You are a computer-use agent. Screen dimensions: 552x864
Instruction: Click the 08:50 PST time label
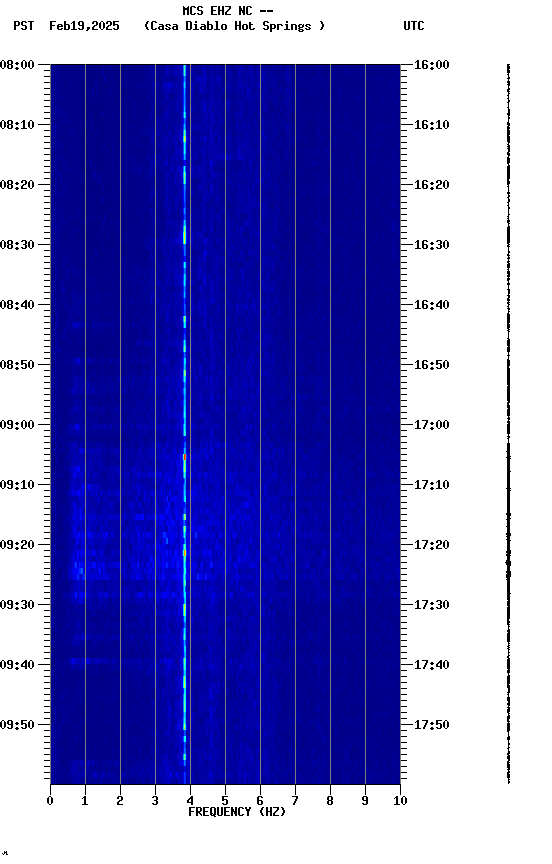17,365
